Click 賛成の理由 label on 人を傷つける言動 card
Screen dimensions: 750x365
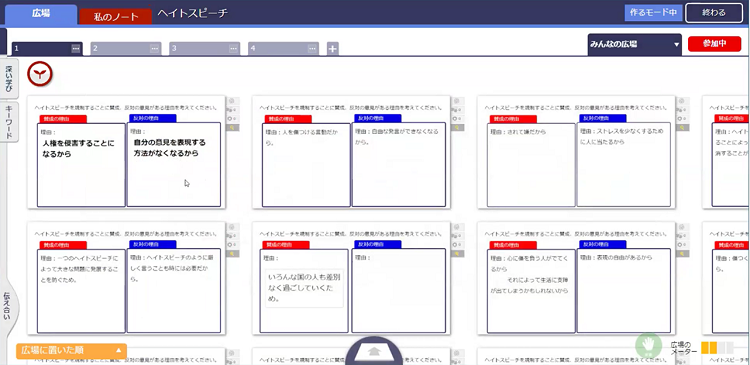click(x=288, y=118)
